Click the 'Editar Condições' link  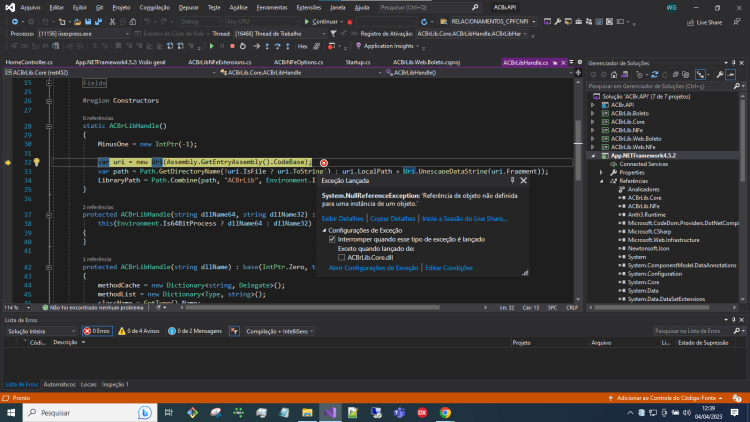pos(449,268)
